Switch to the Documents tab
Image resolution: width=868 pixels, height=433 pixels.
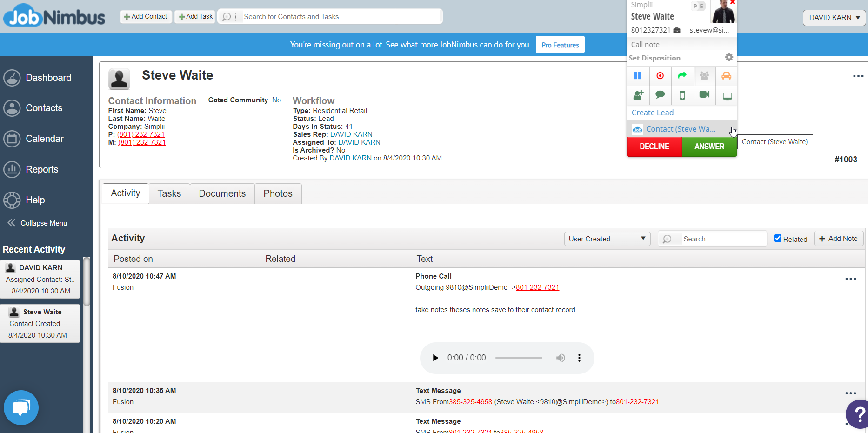(x=222, y=193)
